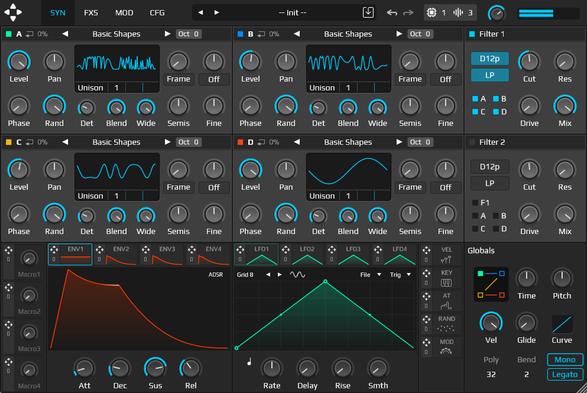Screen dimensions: 587x393
Task: Click the MOD wheel modulation source icon
Action: click(446, 351)
